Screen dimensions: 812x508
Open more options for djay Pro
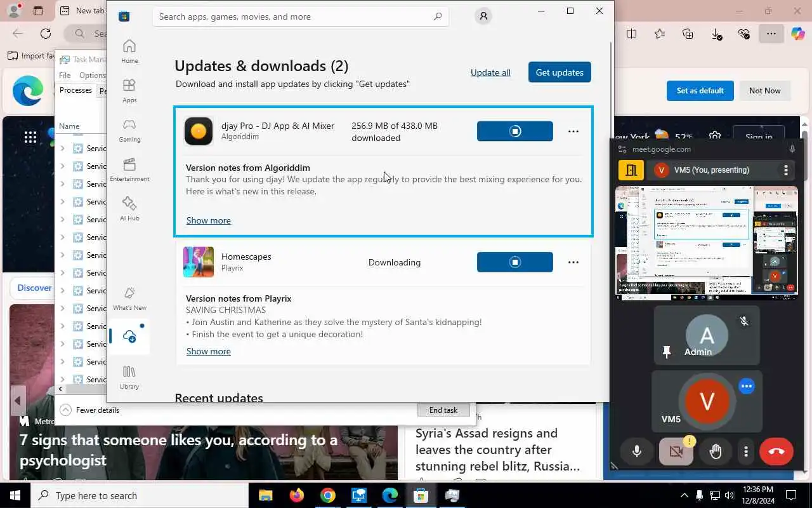[573, 131]
